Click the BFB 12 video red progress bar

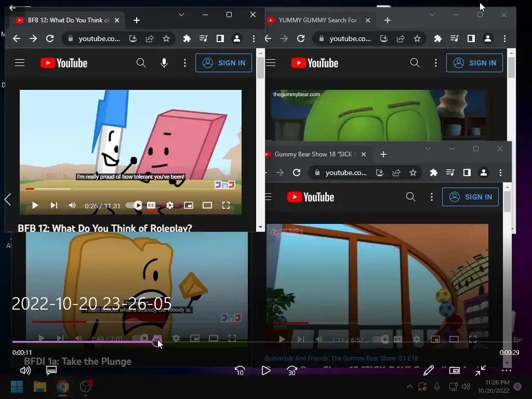(x=130, y=189)
